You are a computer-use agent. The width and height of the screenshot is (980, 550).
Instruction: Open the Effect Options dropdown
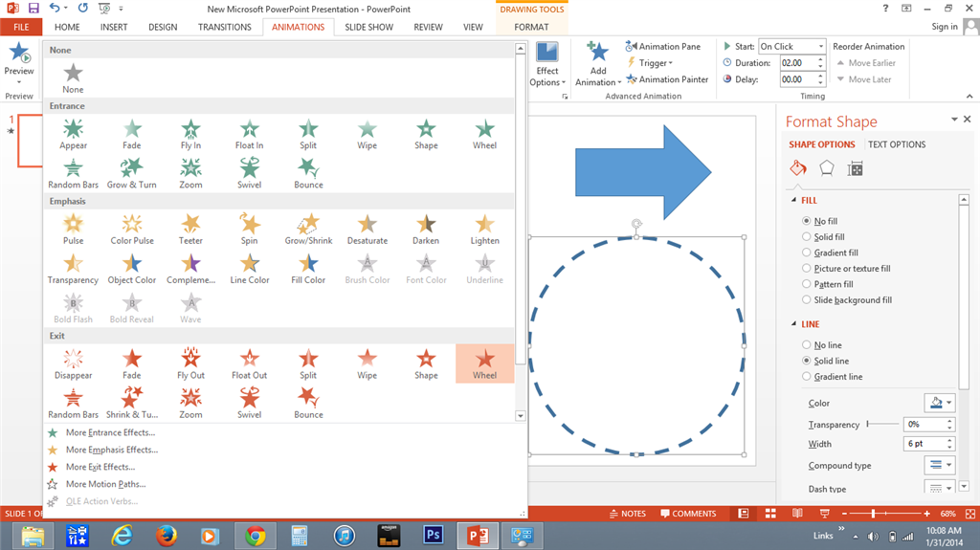(546, 64)
